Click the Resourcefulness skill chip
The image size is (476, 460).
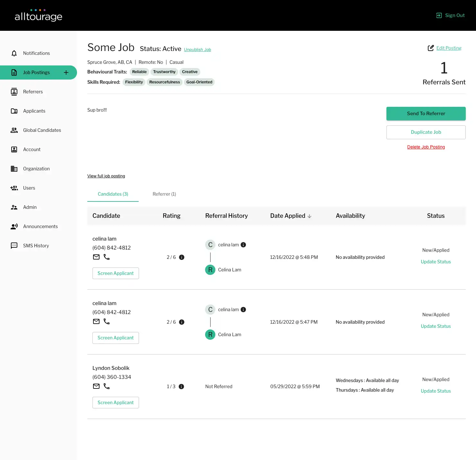[x=165, y=82]
